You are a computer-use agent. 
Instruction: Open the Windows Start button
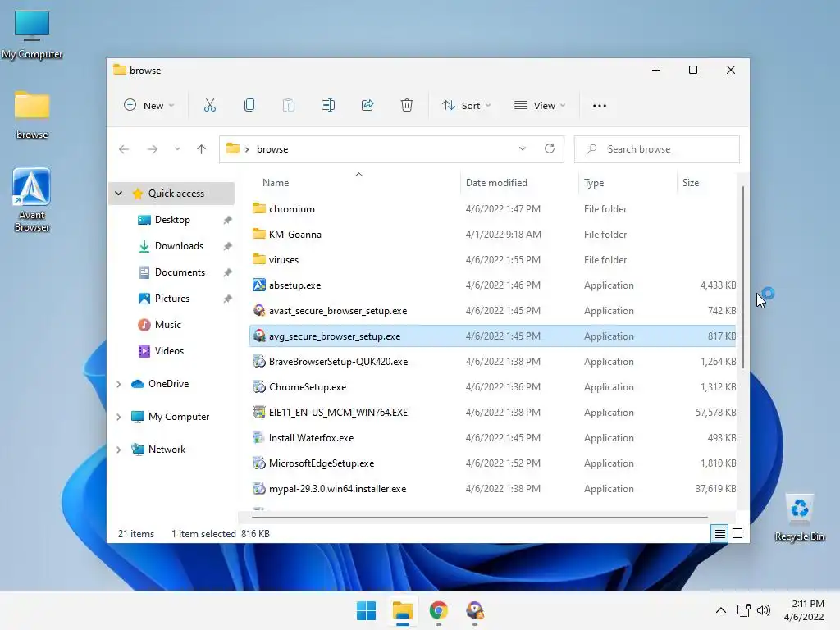pyautogui.click(x=367, y=610)
